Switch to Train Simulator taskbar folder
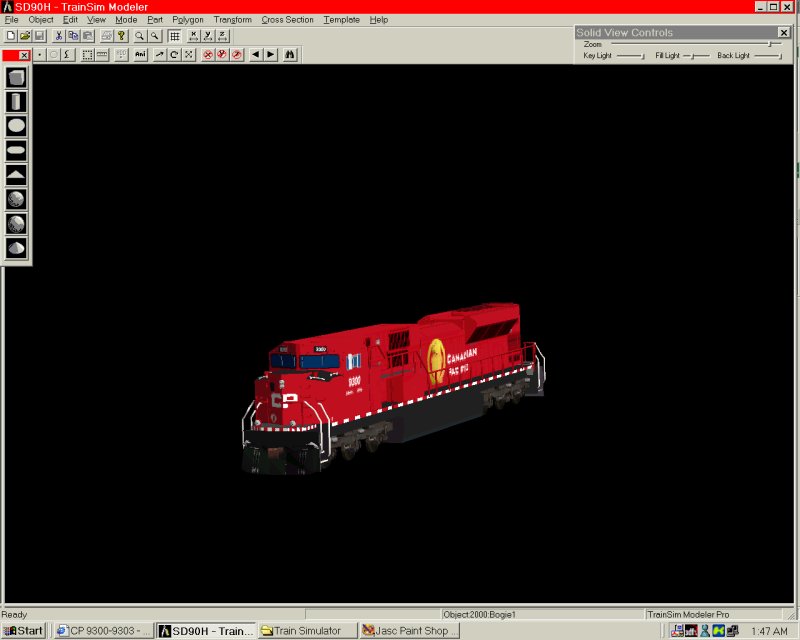The width and height of the screenshot is (800, 640). click(x=308, y=631)
